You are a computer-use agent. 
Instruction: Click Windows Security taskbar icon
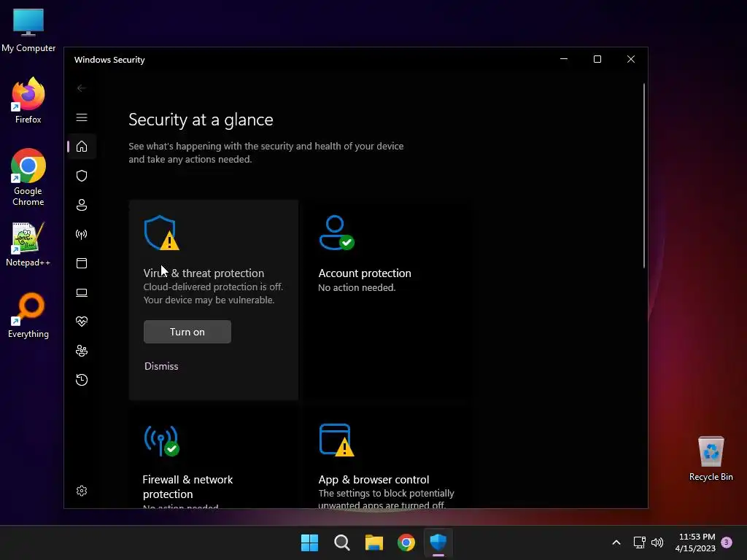(x=438, y=542)
